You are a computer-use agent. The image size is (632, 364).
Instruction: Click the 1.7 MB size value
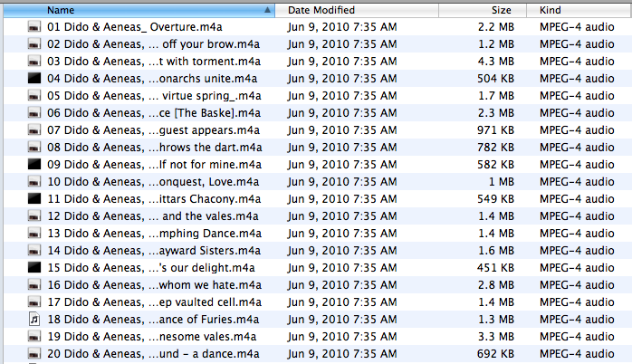pos(496,96)
